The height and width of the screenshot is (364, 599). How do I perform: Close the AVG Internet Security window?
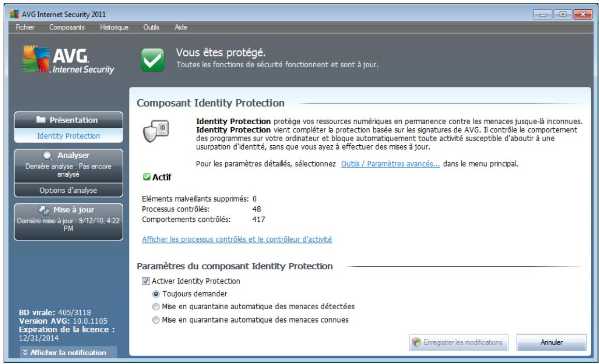coord(583,14)
